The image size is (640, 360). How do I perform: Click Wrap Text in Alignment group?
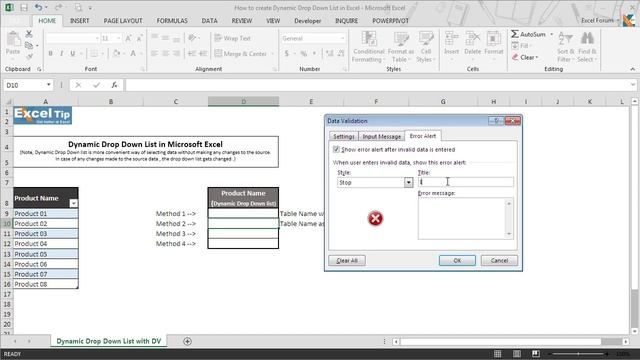click(x=232, y=38)
